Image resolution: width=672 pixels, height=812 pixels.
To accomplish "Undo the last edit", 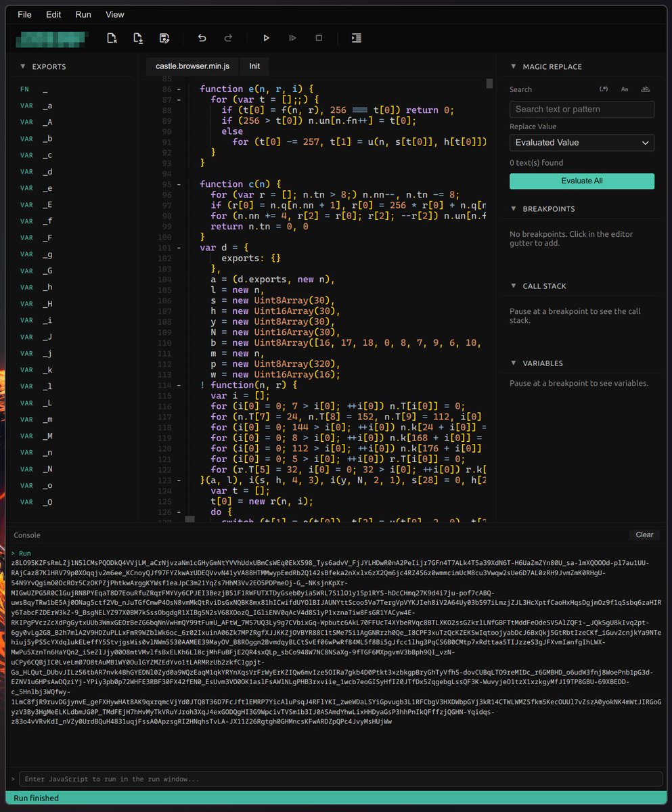I will point(202,38).
